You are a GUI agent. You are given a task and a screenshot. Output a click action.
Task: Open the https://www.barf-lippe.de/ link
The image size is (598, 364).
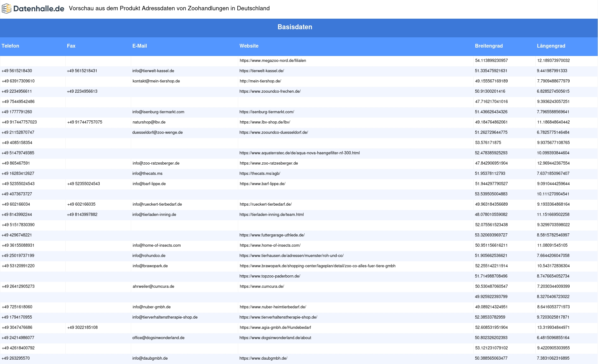tap(263, 184)
